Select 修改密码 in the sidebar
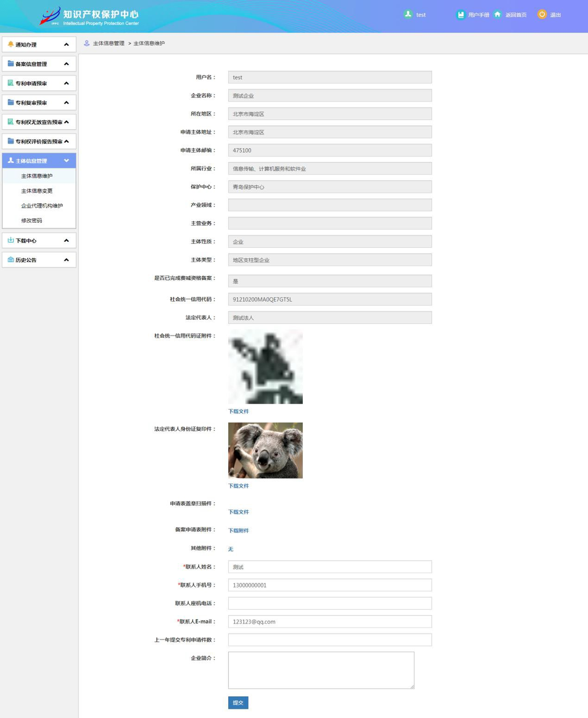The height and width of the screenshot is (718, 588). [x=32, y=221]
